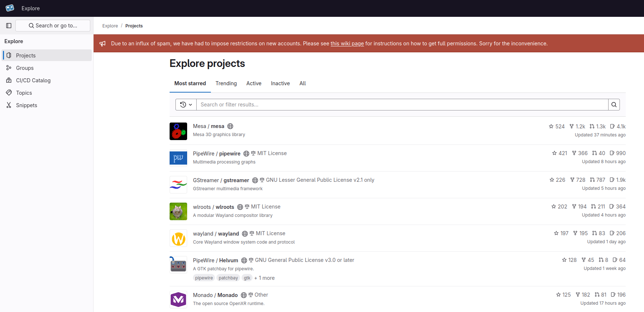Select the All projects tab

(302, 83)
